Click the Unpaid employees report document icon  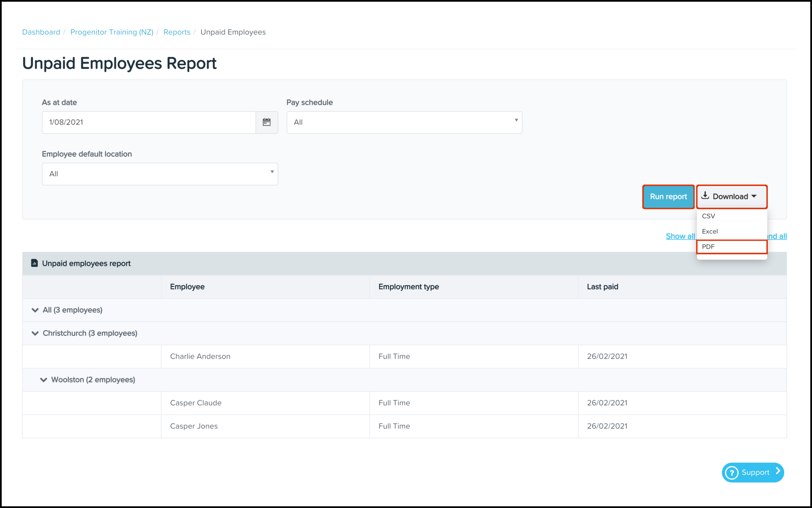coord(34,263)
